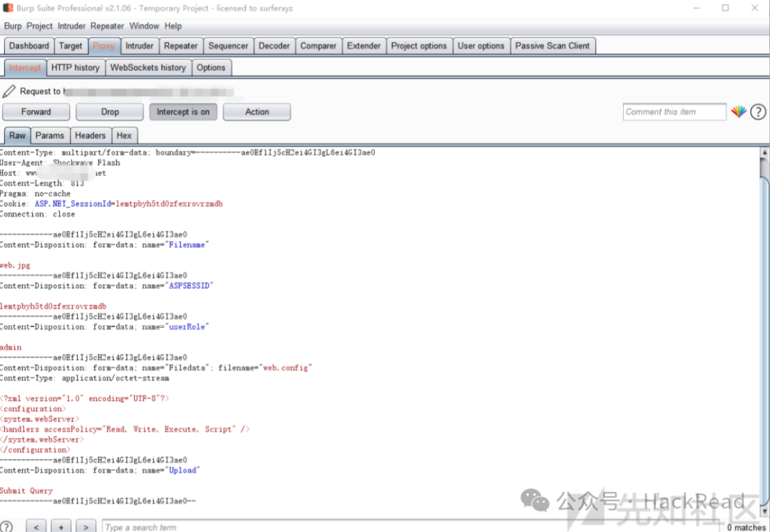Click the 0 matches counter
The width and height of the screenshot is (770, 532).
pyautogui.click(x=746, y=527)
